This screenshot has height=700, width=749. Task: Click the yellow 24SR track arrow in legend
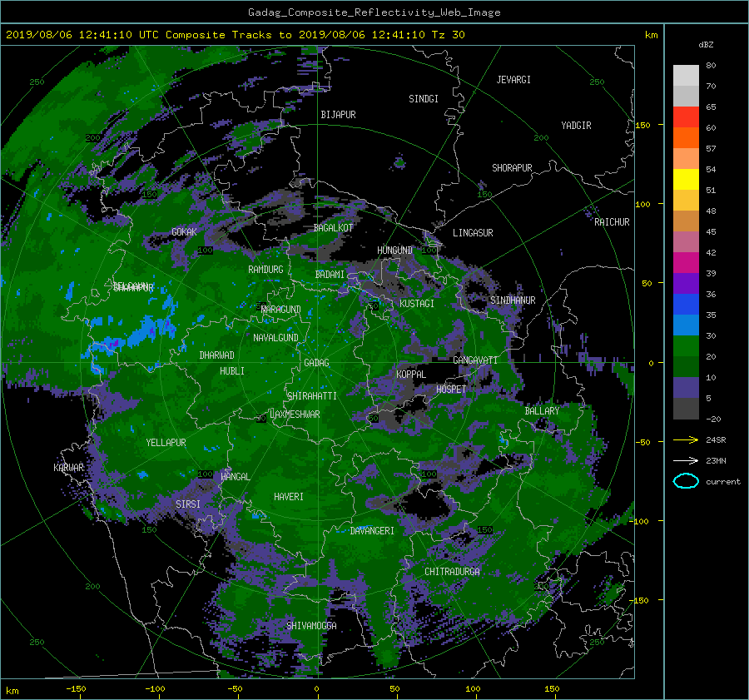pos(686,439)
